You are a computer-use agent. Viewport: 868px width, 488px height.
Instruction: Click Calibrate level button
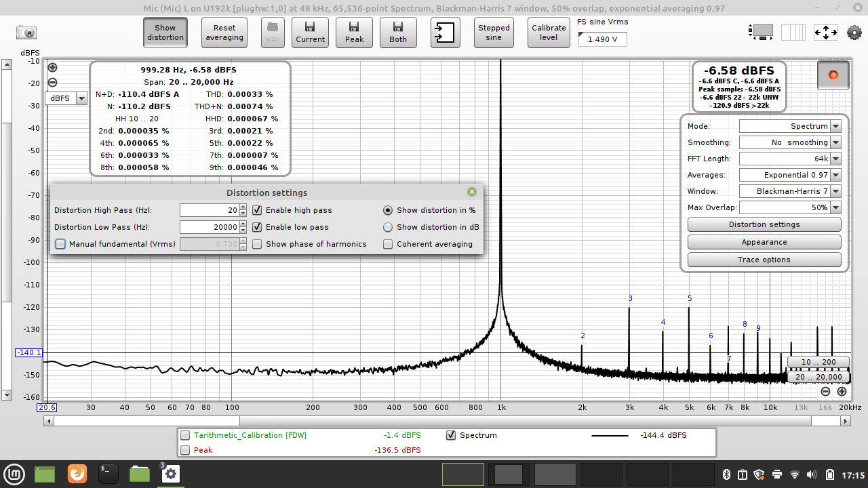click(549, 33)
